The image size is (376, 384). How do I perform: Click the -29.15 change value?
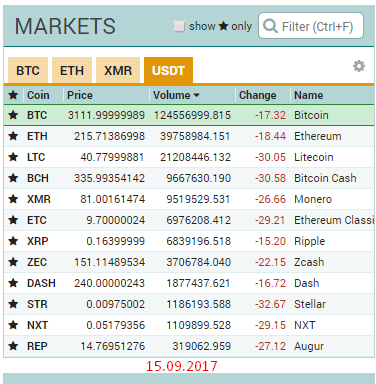pos(270,325)
